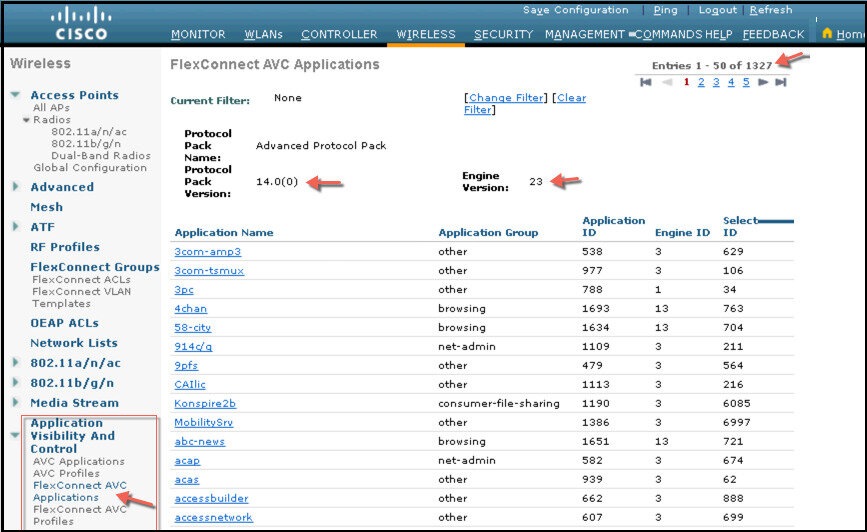Go to next page of entries
867x532 pixels.
pos(763,82)
